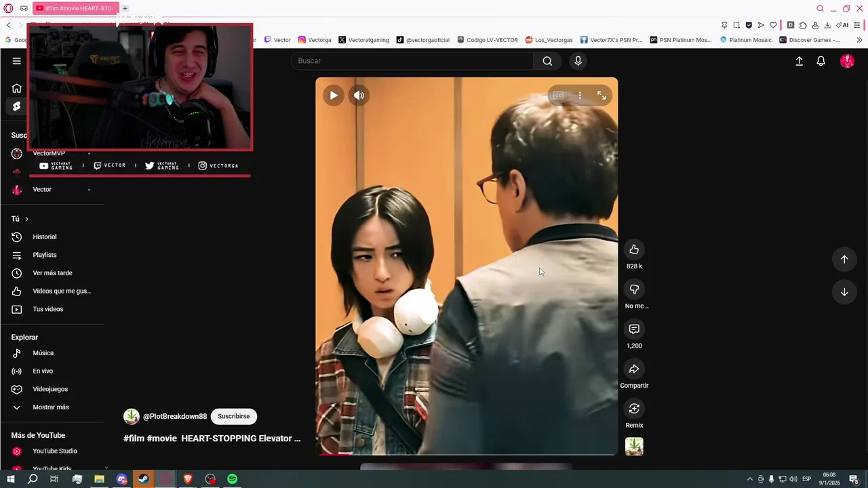Start voice search with microphone icon
868x488 pixels.
pyautogui.click(x=578, y=61)
